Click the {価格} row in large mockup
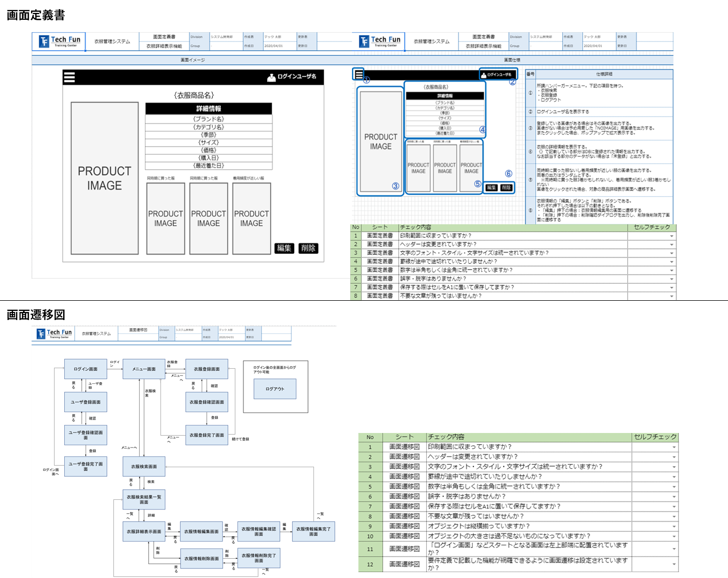This screenshot has width=728, height=578. 209,150
